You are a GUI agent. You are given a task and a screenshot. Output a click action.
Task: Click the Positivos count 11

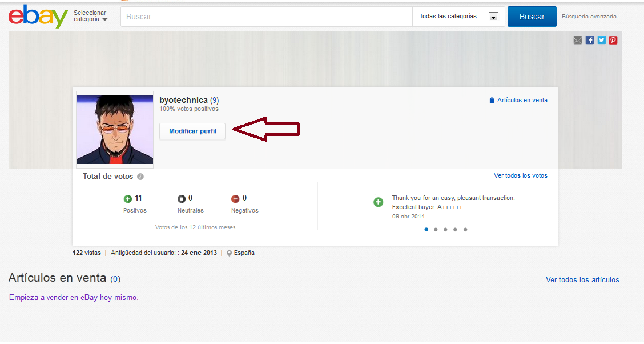point(138,198)
